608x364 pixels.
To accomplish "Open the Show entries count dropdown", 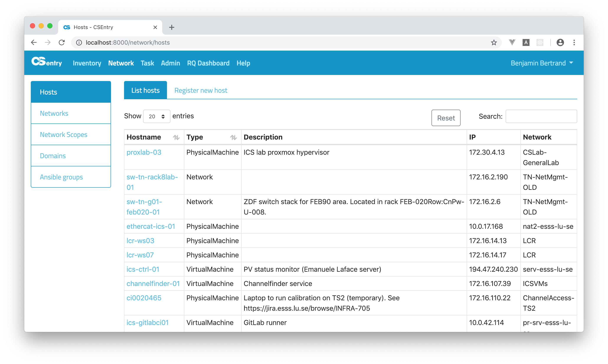I will 157,116.
